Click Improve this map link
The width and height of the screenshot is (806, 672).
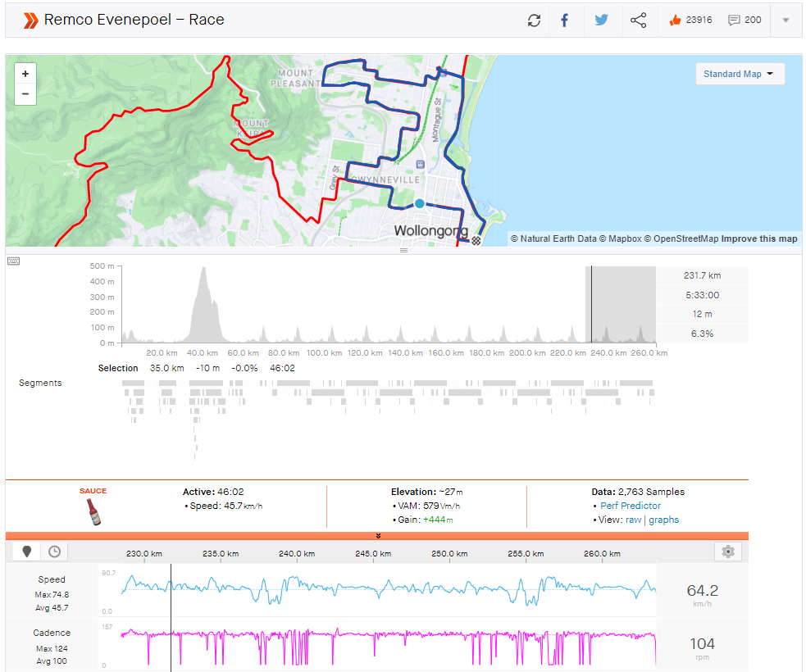tap(758, 239)
